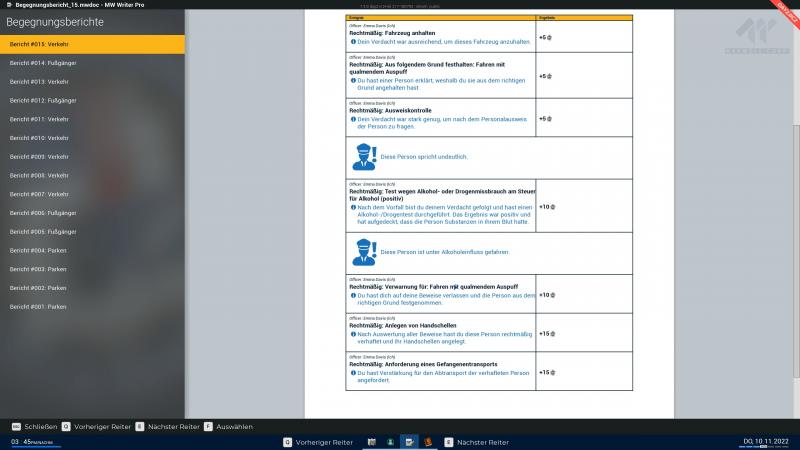The image size is (800, 450).
Task: Click the +10 points in the Alkohol test row
Action: 547,207
